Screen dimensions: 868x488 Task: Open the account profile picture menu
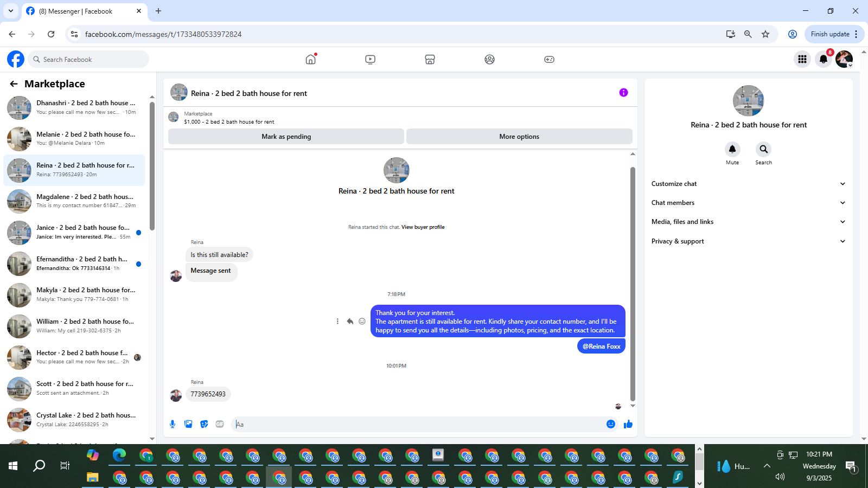[x=844, y=59]
